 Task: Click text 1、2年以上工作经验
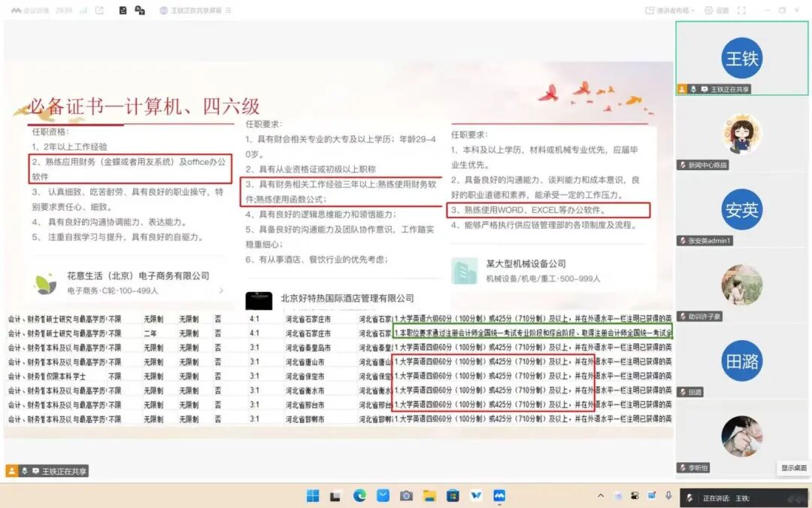point(69,147)
